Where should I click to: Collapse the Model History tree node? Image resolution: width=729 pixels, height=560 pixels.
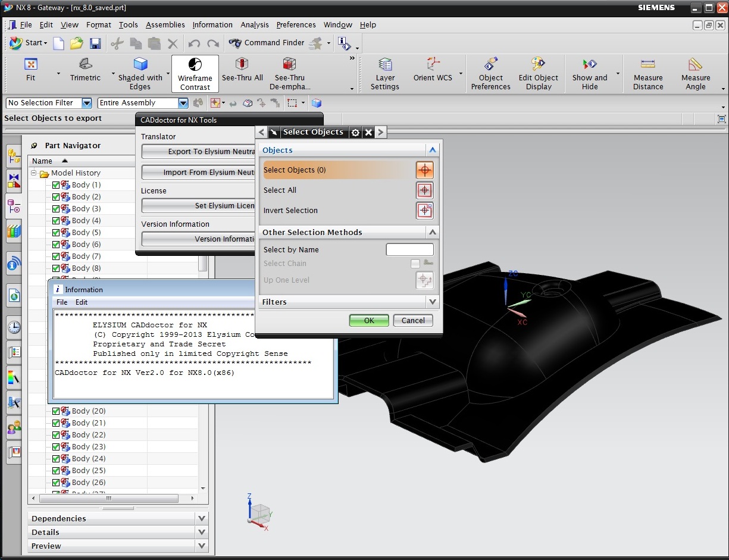[34, 173]
